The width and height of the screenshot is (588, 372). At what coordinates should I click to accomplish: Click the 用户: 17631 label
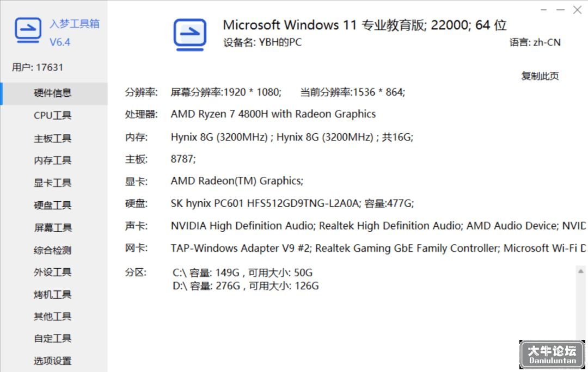[x=38, y=67]
